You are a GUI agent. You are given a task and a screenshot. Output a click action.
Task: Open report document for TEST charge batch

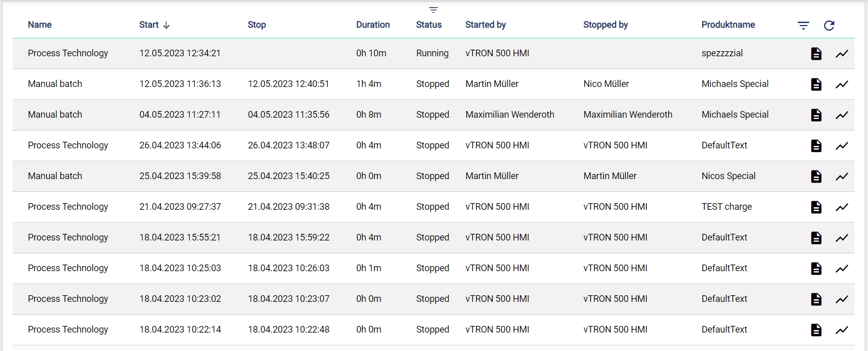(816, 207)
